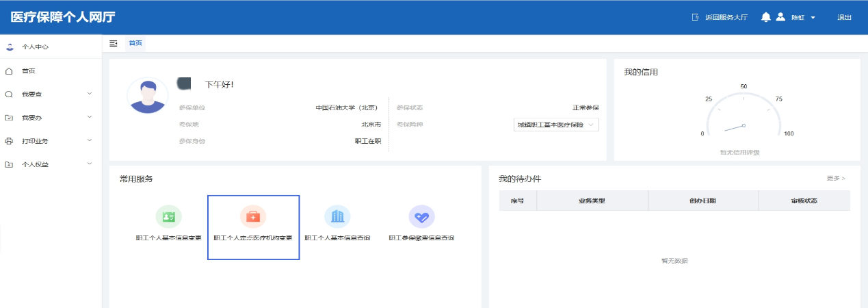Click 更多 in 我的待办件 panel

(835, 179)
